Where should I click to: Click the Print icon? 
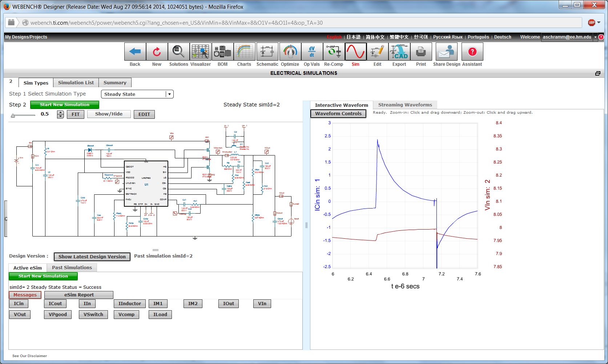pyautogui.click(x=421, y=52)
